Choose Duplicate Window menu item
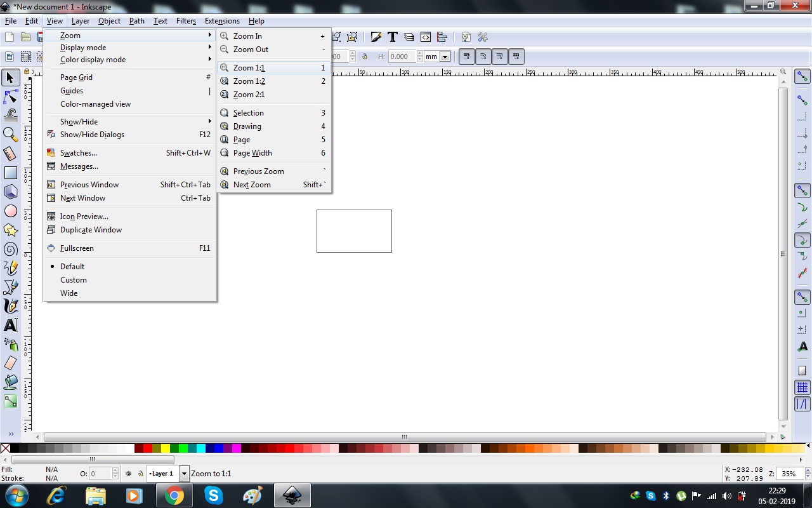Image resolution: width=812 pixels, height=508 pixels. pyautogui.click(x=130, y=230)
